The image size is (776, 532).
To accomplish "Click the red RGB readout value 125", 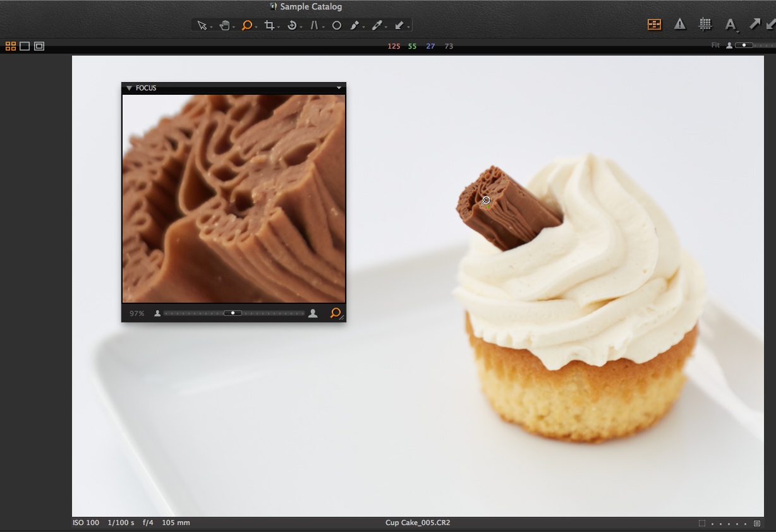I will click(x=394, y=46).
